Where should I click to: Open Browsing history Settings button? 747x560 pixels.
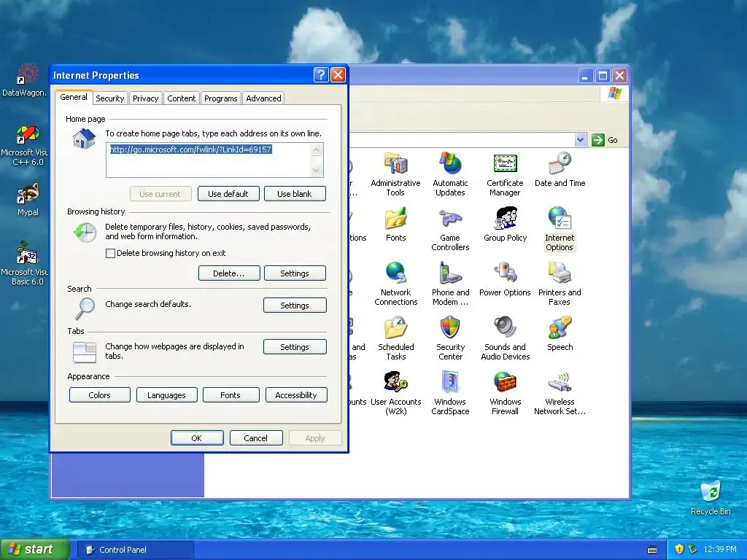tap(295, 273)
